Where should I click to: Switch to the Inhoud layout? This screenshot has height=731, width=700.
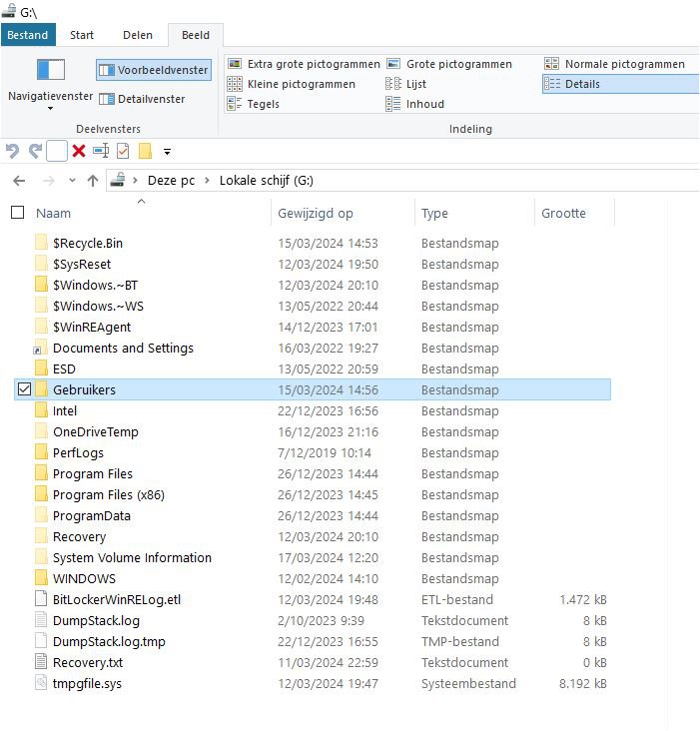414,104
